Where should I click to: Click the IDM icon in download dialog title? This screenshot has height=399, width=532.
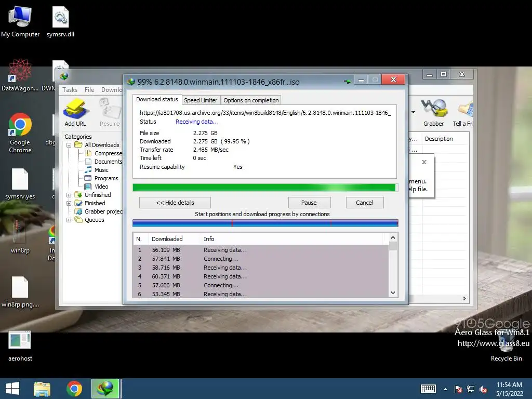pyautogui.click(x=131, y=82)
